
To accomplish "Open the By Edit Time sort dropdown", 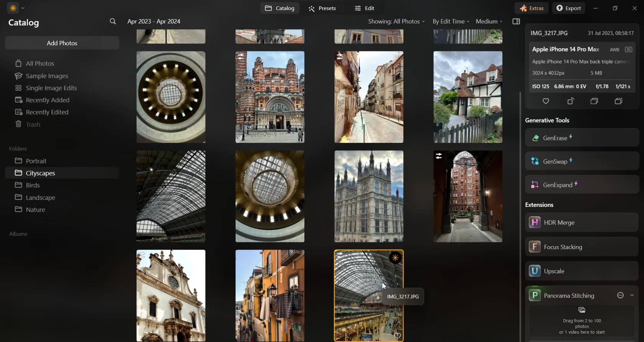I will 451,21.
